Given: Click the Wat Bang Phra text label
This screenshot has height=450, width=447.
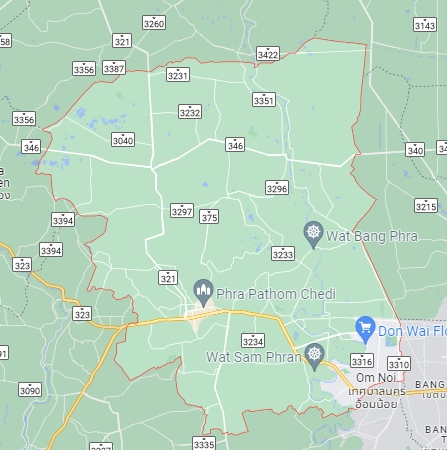Looking at the screenshot, I should click(372, 236).
